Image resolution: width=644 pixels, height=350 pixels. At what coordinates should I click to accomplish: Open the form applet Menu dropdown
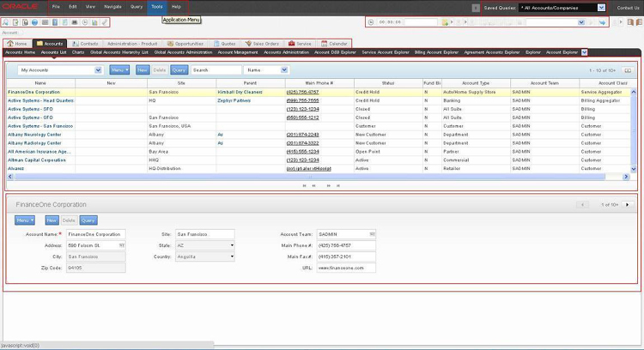pos(25,220)
